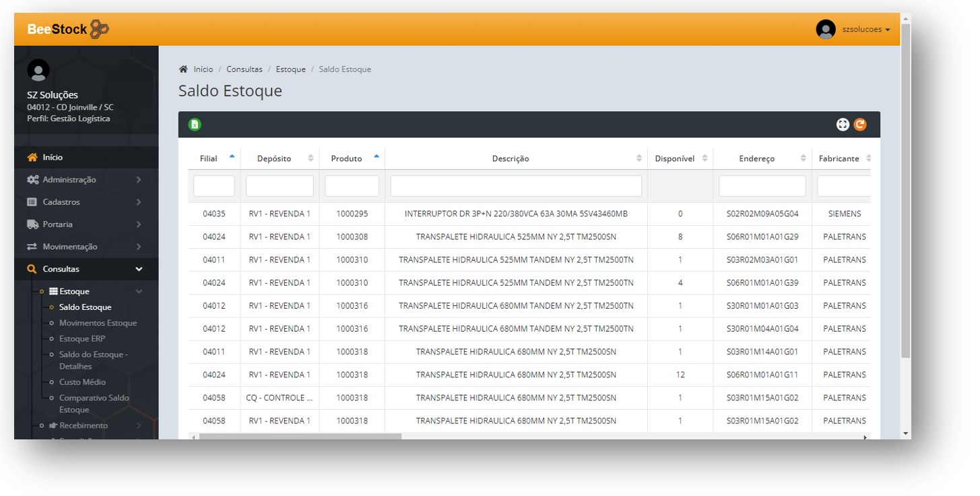Click the orange refresh icon in table toolbar

[859, 125]
